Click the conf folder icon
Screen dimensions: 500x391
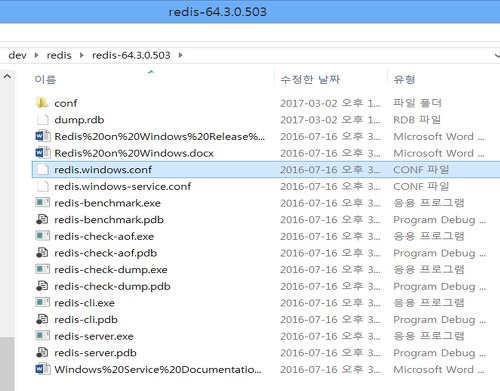click(42, 103)
